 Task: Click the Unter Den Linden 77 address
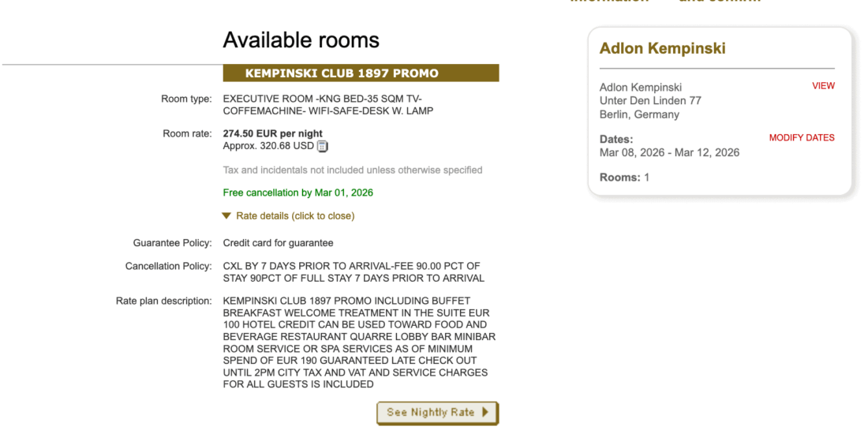point(650,101)
